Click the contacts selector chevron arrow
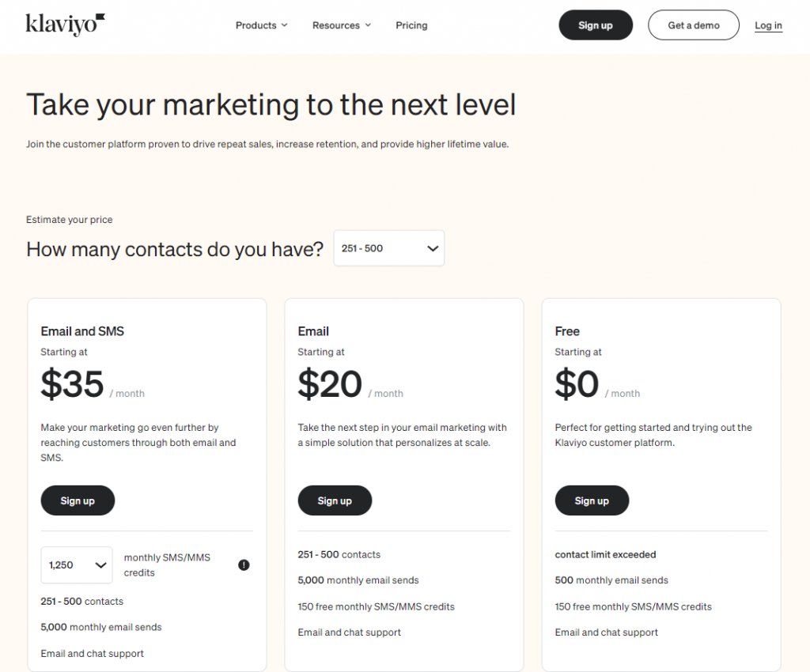This screenshot has width=810, height=672. tap(433, 249)
